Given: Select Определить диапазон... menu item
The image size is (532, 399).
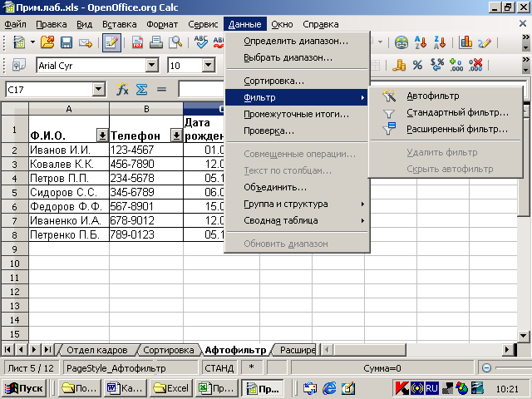Looking at the screenshot, I should click(297, 41).
